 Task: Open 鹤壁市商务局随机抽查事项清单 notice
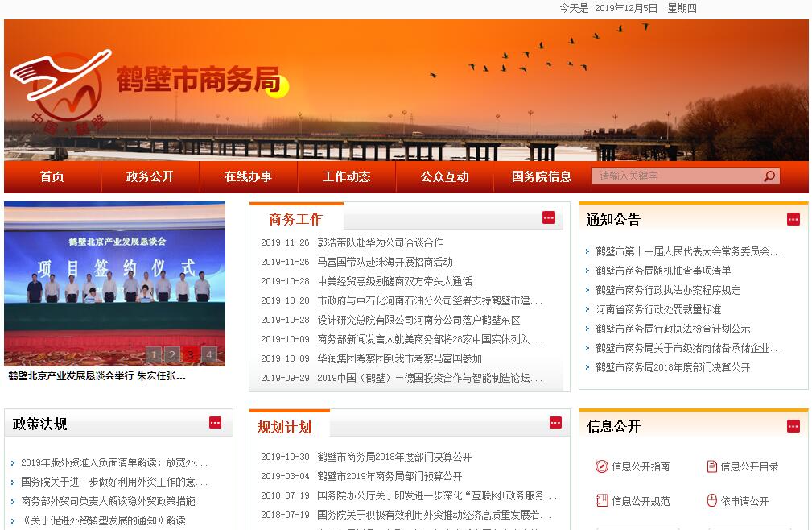tap(663, 271)
